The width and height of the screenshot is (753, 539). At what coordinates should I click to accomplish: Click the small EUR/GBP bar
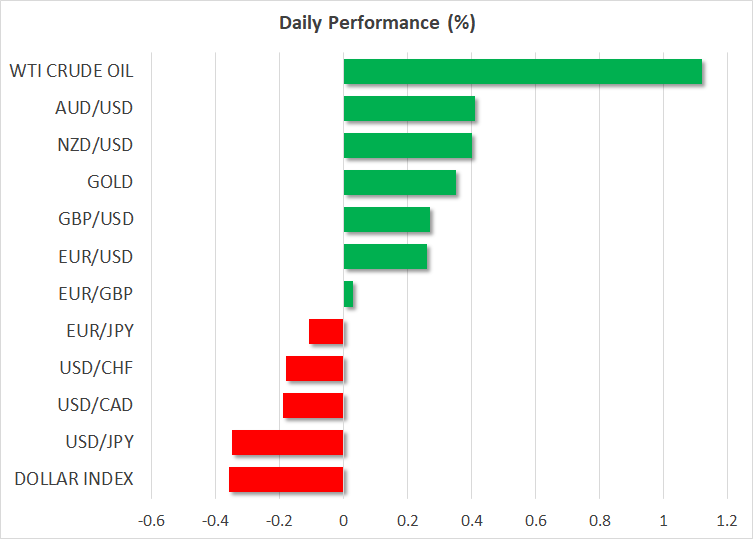[348, 294]
